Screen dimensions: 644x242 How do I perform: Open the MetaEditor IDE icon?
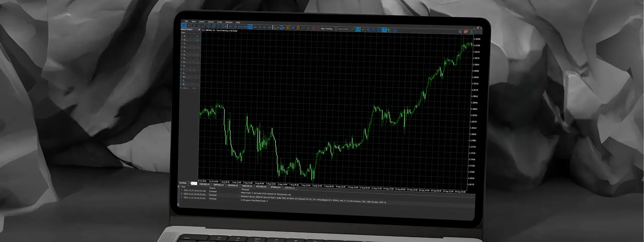(x=293, y=28)
